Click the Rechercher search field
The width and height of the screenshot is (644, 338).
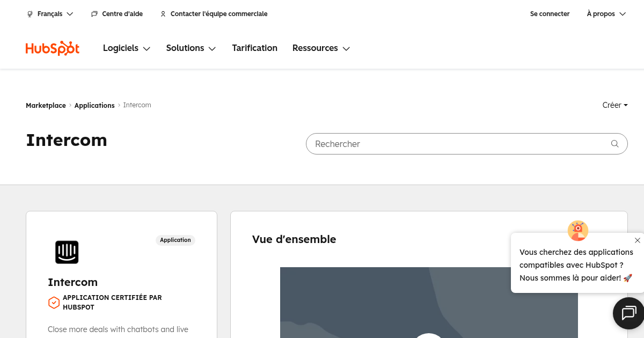(x=467, y=144)
